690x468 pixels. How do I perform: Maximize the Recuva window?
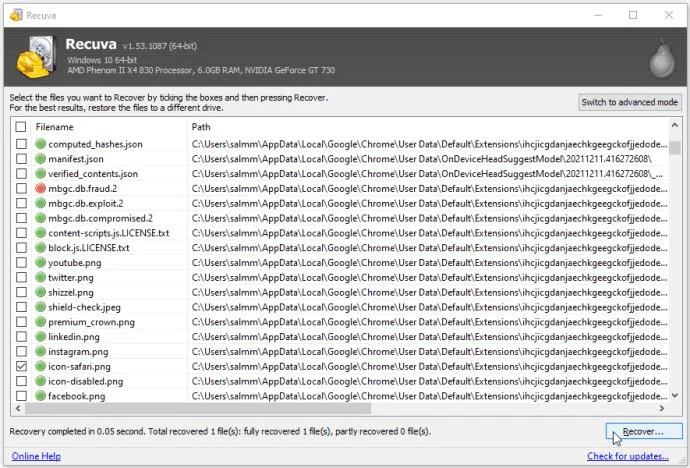point(633,15)
